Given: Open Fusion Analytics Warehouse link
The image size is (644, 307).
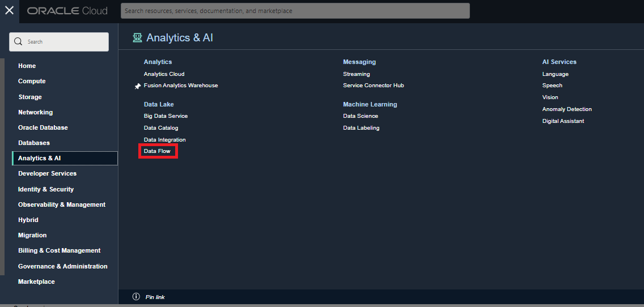Looking at the screenshot, I should (181, 86).
